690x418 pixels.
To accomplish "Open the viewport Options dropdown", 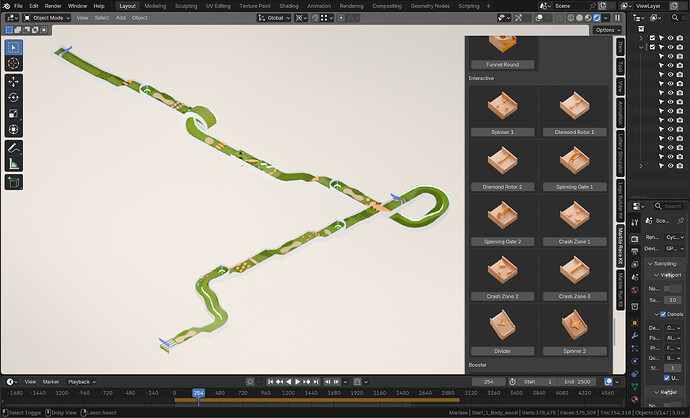I will [x=607, y=30].
